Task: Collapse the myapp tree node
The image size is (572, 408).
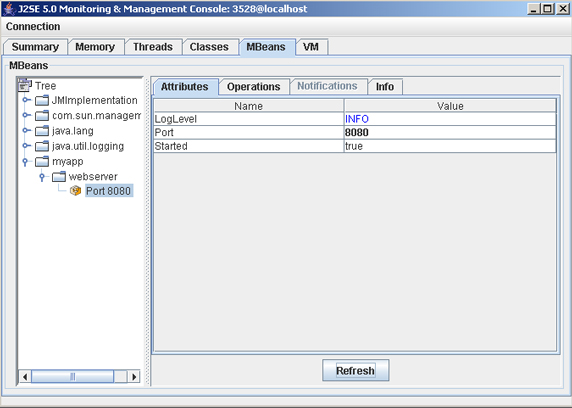Action: click(x=25, y=161)
